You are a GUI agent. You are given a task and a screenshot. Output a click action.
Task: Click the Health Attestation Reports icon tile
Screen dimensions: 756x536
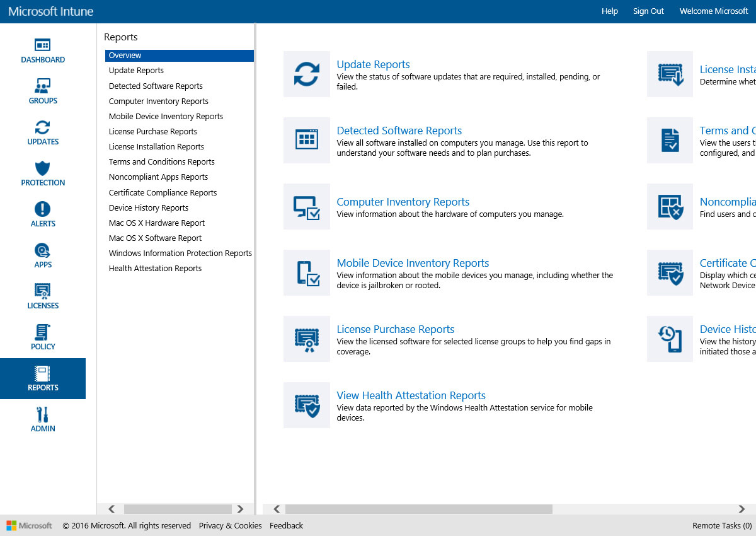coord(307,405)
